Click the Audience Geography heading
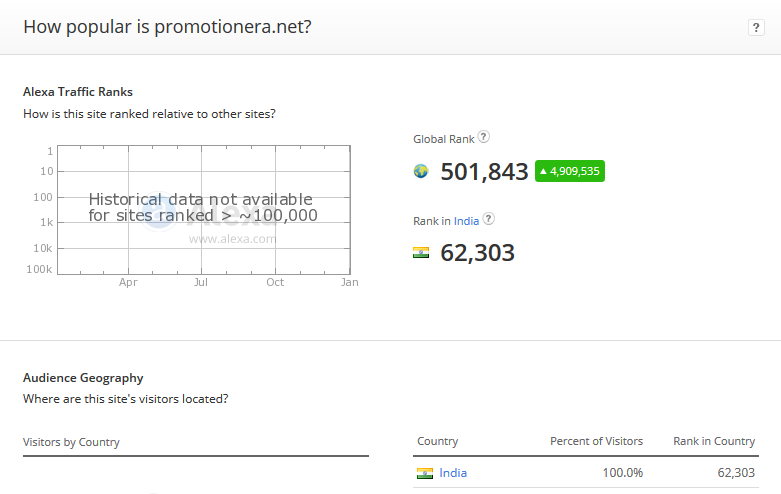This screenshot has width=781, height=494. click(x=83, y=378)
